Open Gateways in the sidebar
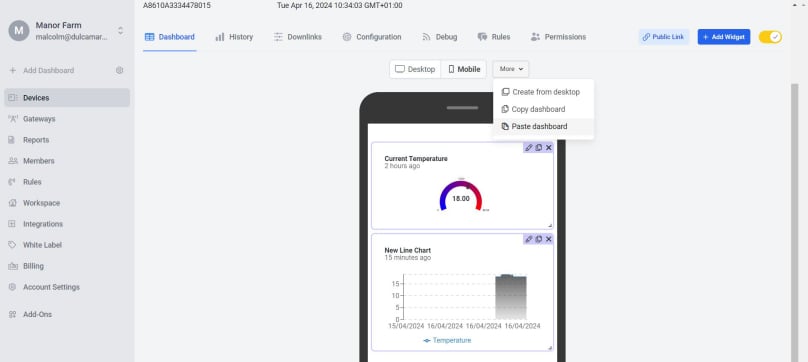 [67, 119]
